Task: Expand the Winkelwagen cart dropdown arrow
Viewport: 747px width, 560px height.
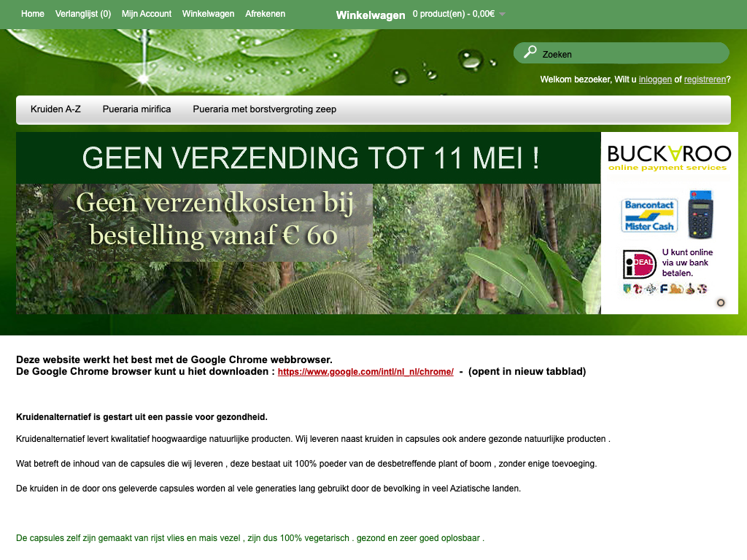Action: (502, 15)
